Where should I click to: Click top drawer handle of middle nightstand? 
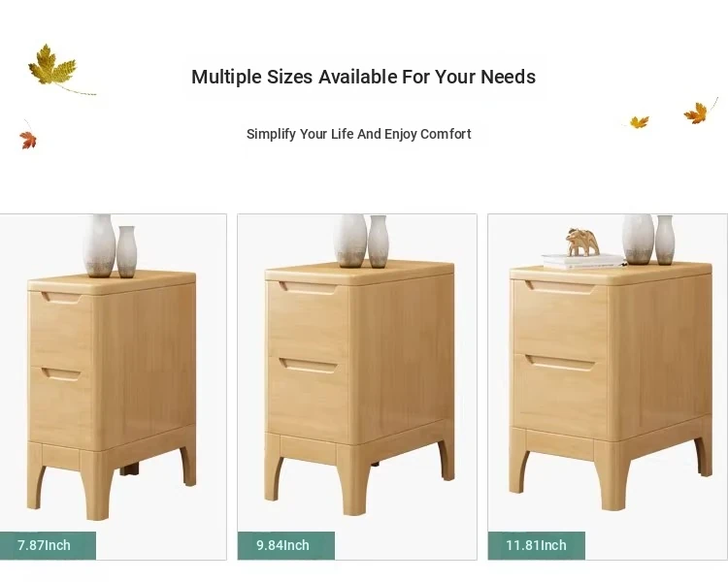pos(308,288)
